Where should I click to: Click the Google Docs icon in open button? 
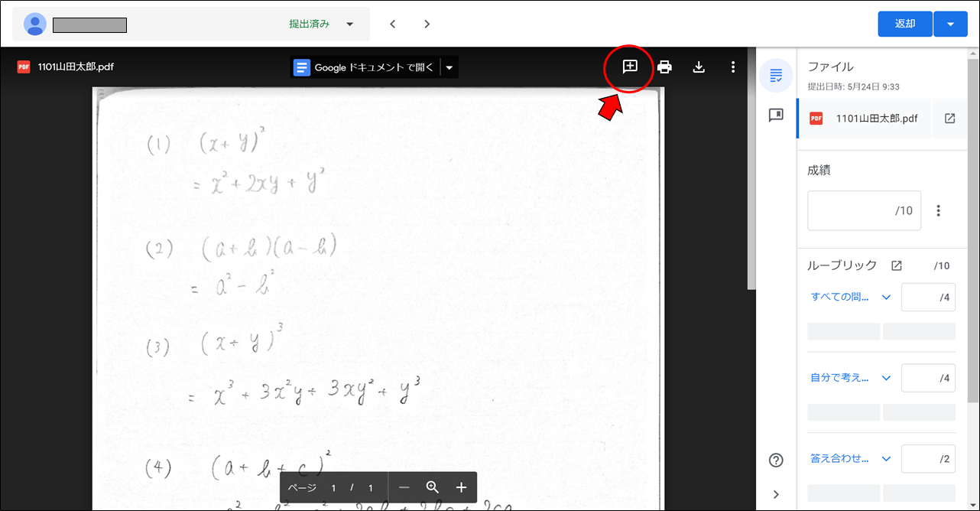pyautogui.click(x=302, y=67)
